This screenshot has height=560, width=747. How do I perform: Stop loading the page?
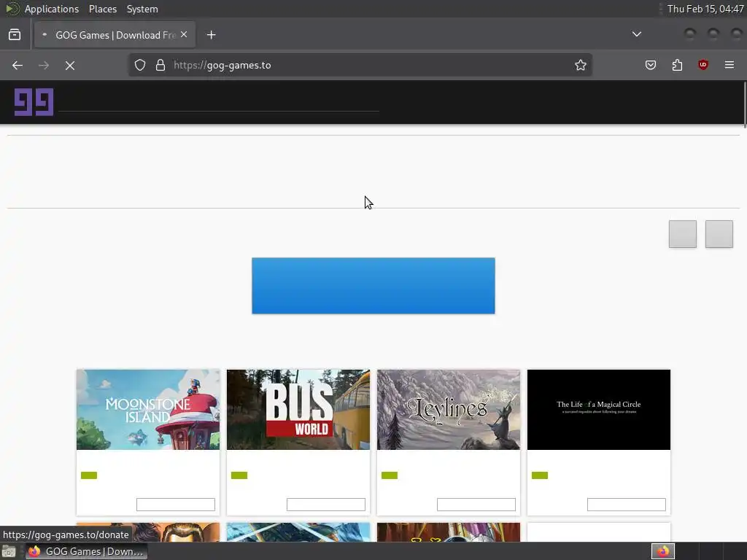pos(70,65)
